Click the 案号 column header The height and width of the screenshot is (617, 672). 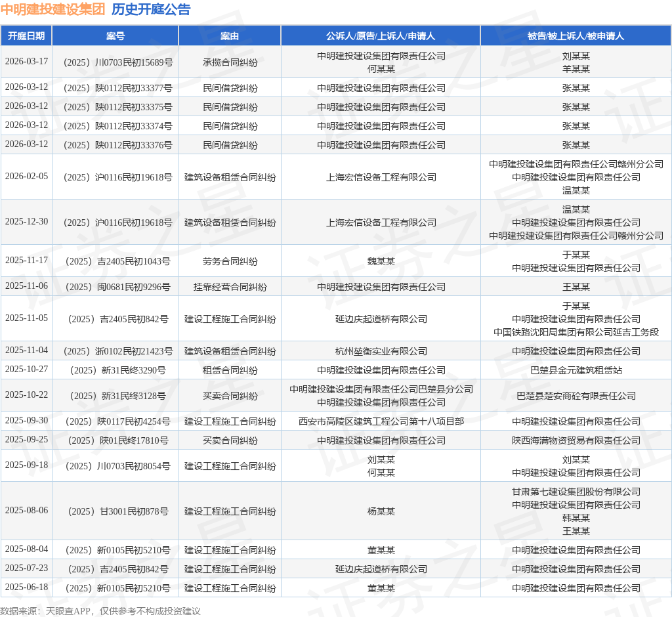pos(115,36)
